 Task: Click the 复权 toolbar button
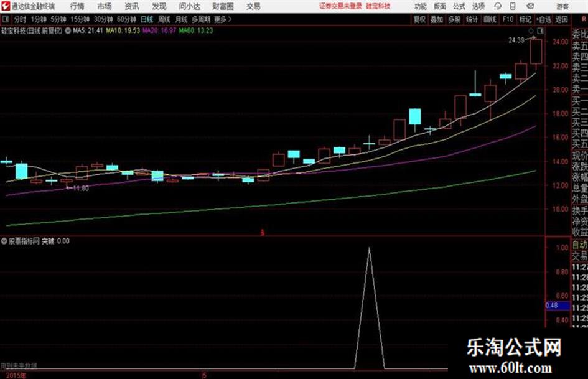[x=419, y=19]
